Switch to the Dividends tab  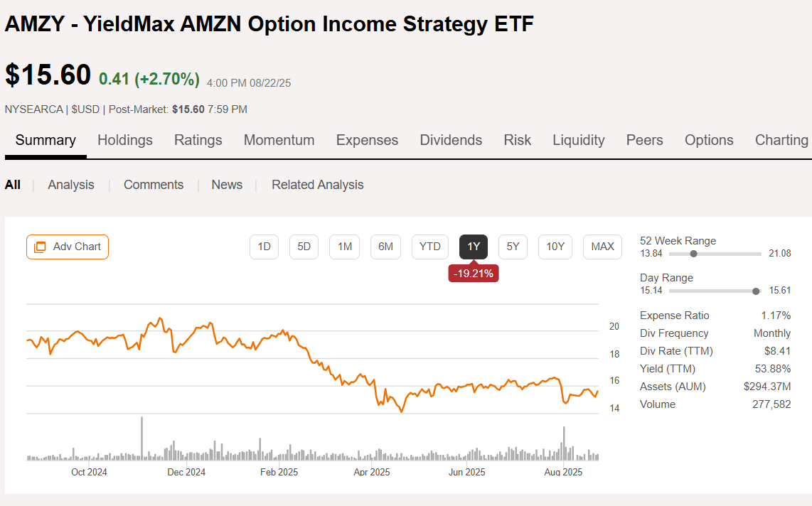tap(451, 140)
